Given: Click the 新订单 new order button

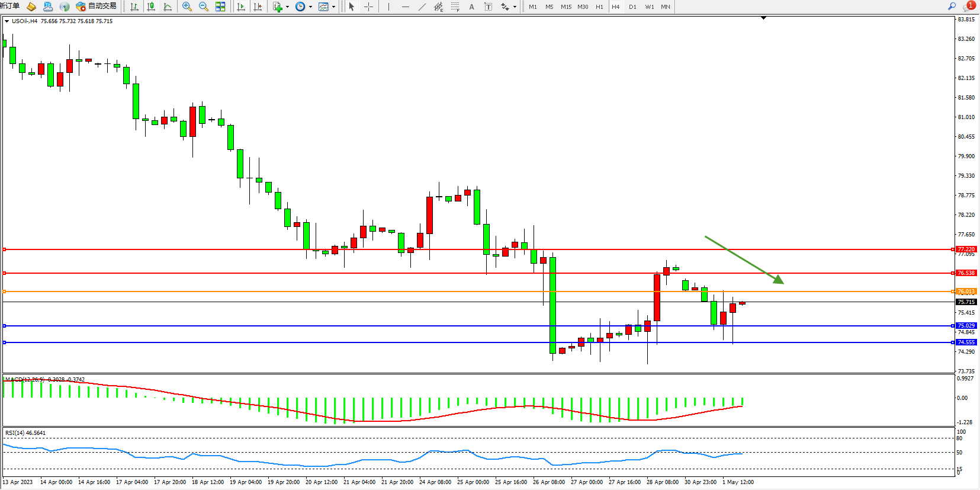Looking at the screenshot, I should click(10, 7).
